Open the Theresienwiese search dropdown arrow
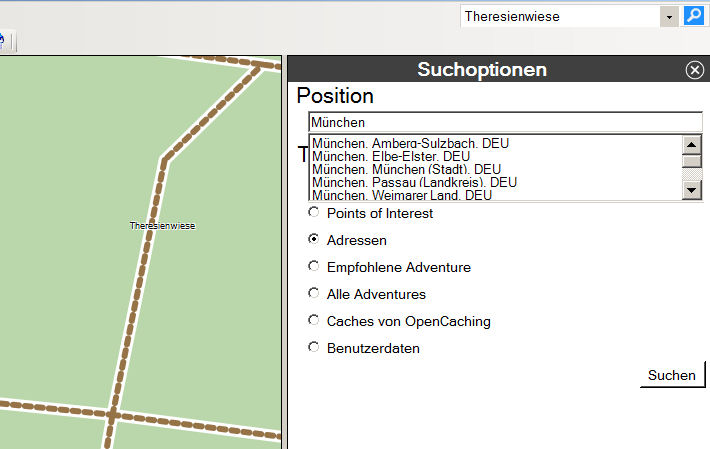The width and height of the screenshot is (710, 449). 669,17
